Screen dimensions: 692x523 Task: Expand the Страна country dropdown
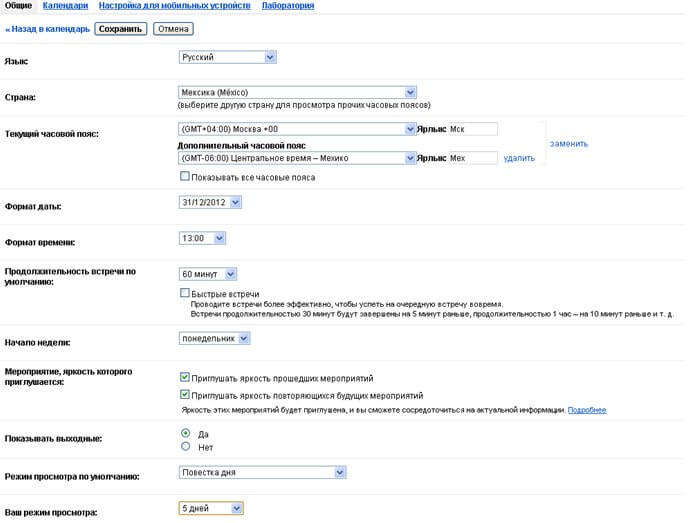[297, 92]
